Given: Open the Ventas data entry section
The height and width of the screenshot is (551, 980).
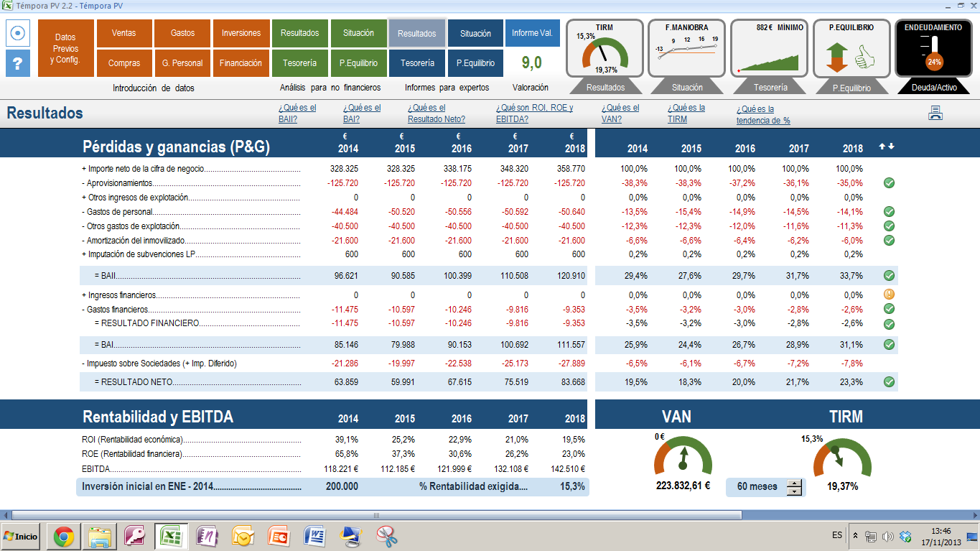Looking at the screenshot, I should tap(126, 34).
